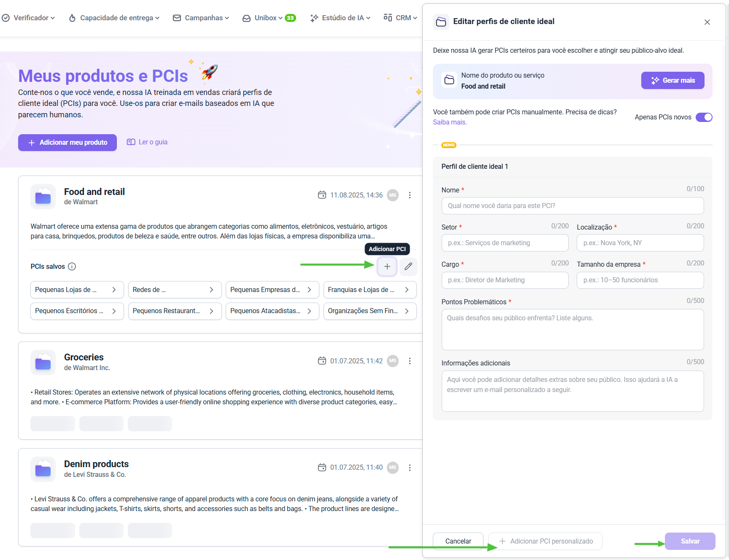The image size is (729, 560).
Task: Click the Gerar mais button
Action: point(672,81)
